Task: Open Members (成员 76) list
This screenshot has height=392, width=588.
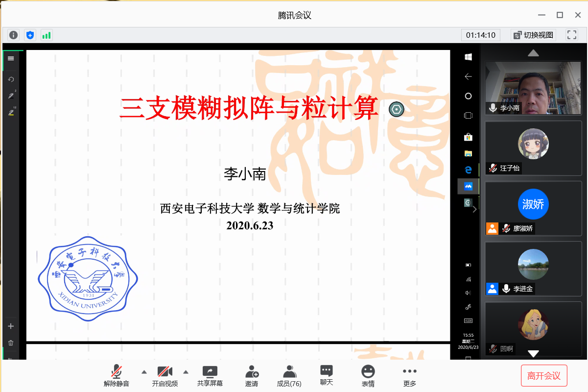Action: tap(289, 375)
